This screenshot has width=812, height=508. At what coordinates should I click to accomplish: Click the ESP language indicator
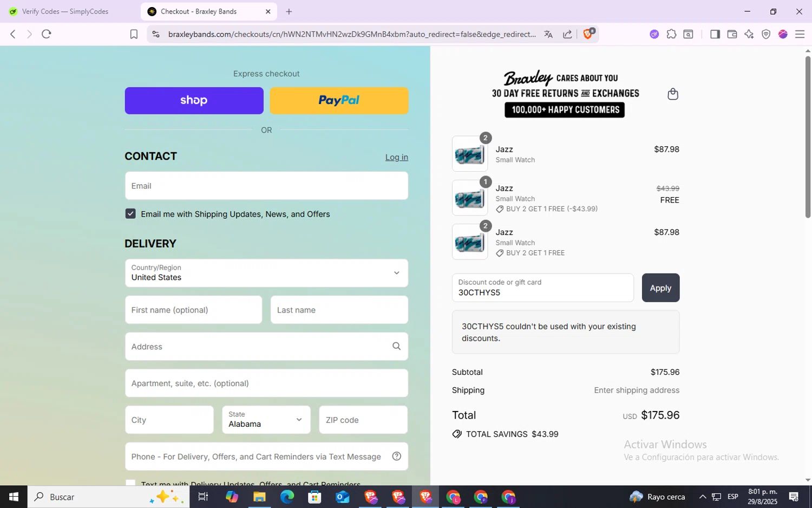(x=733, y=497)
